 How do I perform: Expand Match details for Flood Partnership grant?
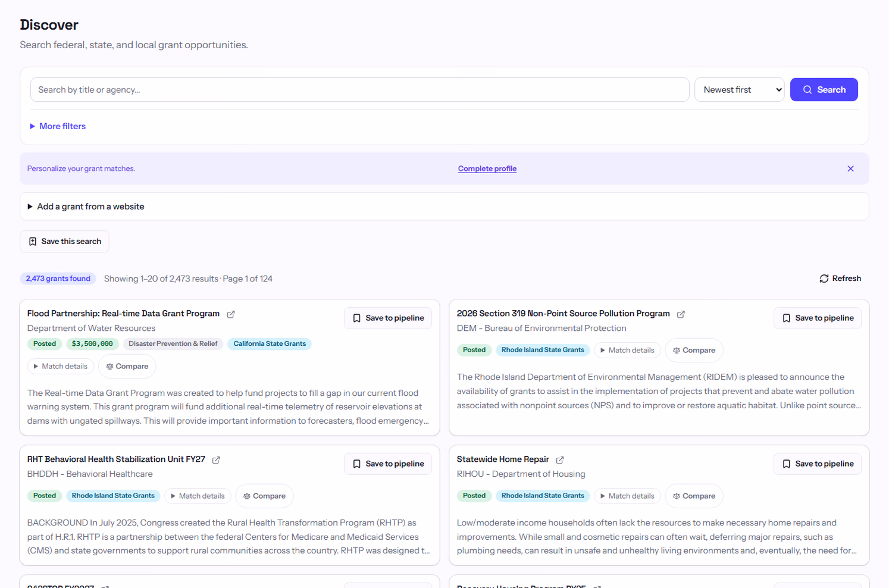[x=61, y=367]
